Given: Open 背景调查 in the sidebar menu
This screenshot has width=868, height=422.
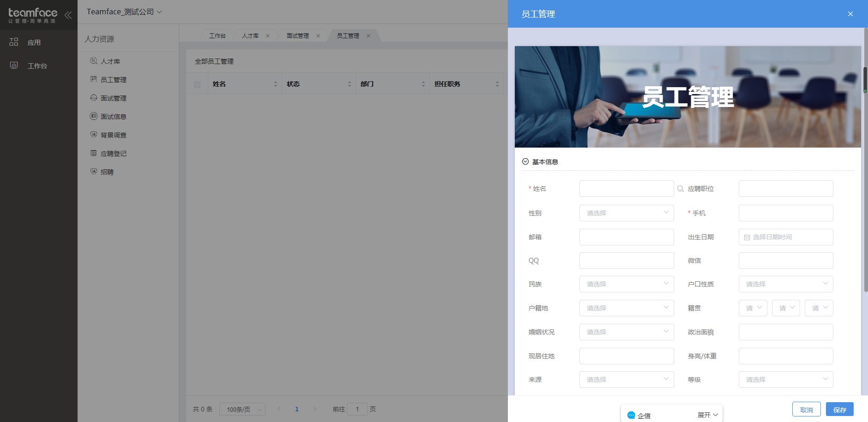Looking at the screenshot, I should [x=114, y=135].
